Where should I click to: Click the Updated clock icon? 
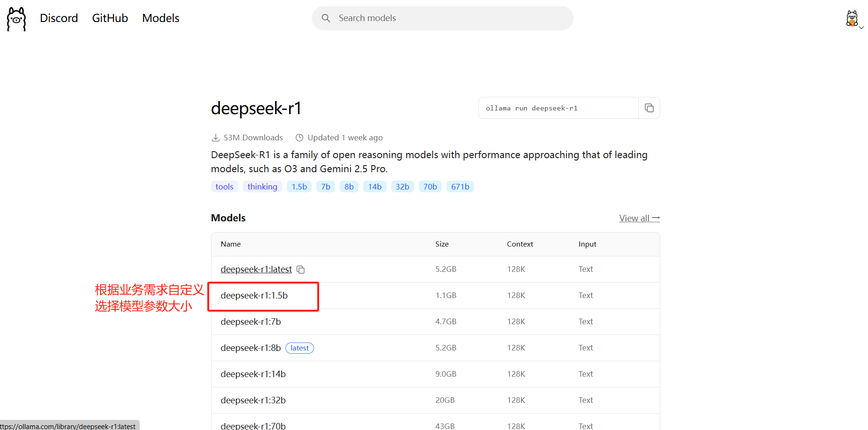point(299,138)
